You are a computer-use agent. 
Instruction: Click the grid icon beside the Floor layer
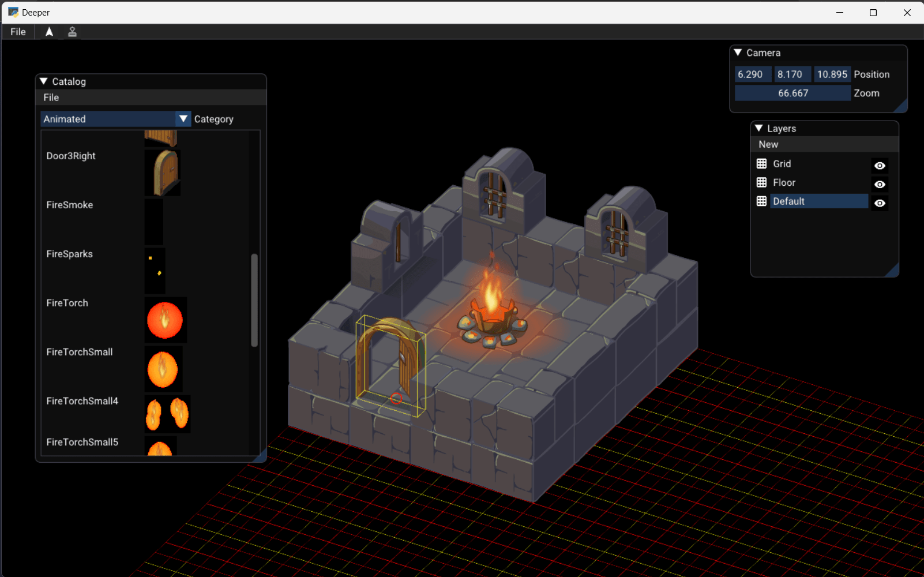click(761, 183)
